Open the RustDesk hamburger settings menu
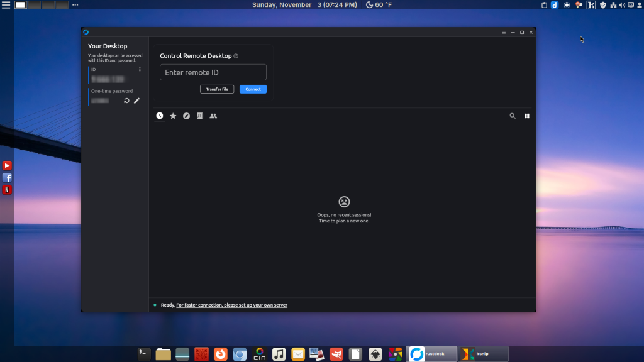Screen dimensions: 644x362 point(504,32)
